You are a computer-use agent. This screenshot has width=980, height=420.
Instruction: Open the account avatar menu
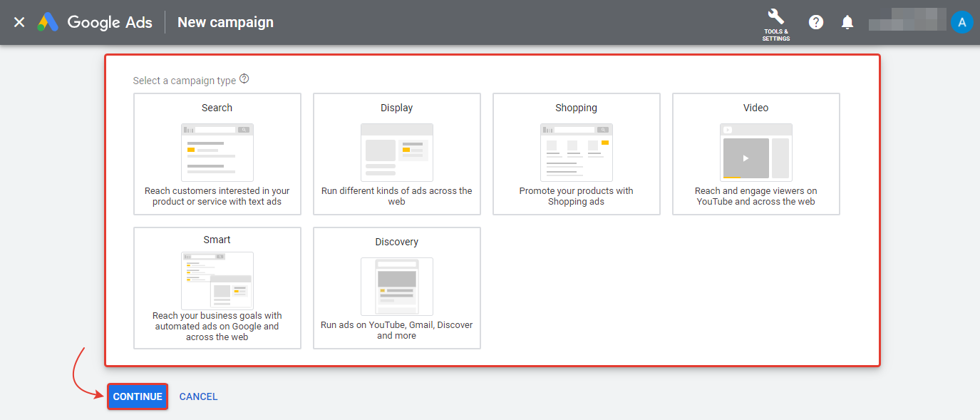(x=961, y=22)
